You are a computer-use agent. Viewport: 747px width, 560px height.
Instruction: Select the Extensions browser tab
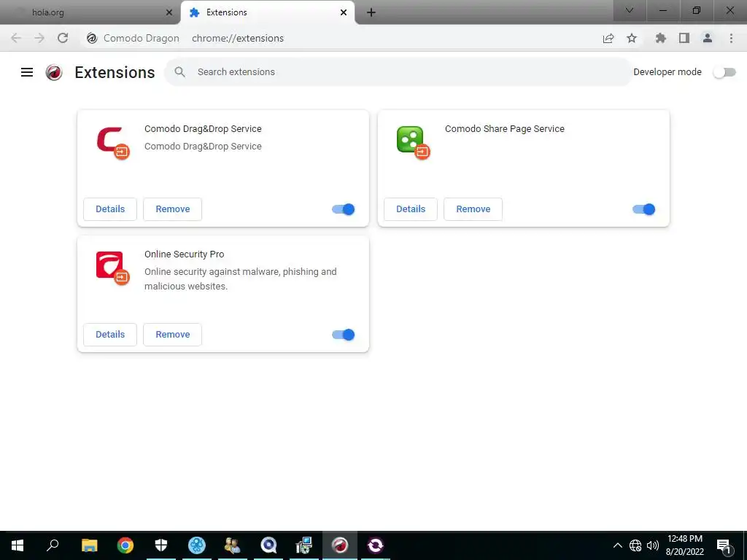coord(268,12)
